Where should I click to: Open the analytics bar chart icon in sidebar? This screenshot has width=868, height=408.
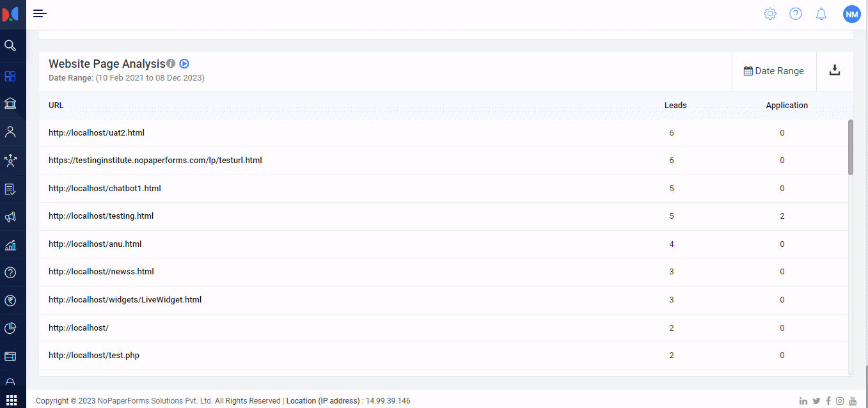pos(10,245)
